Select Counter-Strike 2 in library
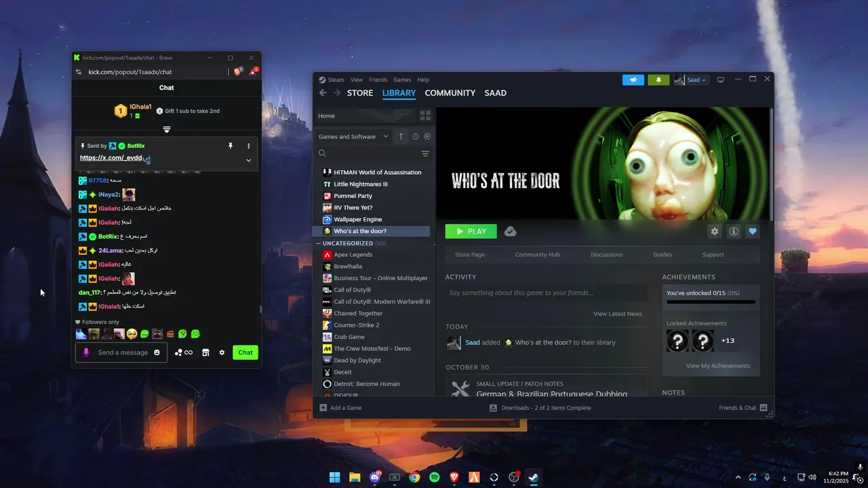This screenshot has height=488, width=868. 356,325
